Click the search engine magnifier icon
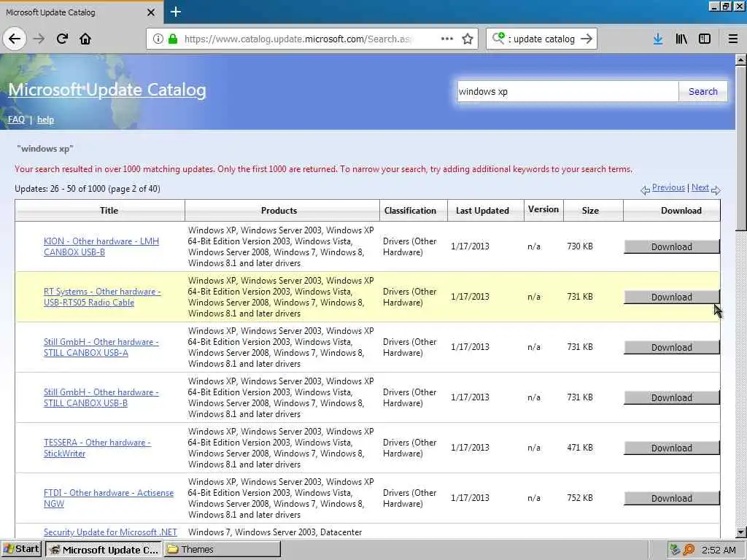 (x=498, y=38)
